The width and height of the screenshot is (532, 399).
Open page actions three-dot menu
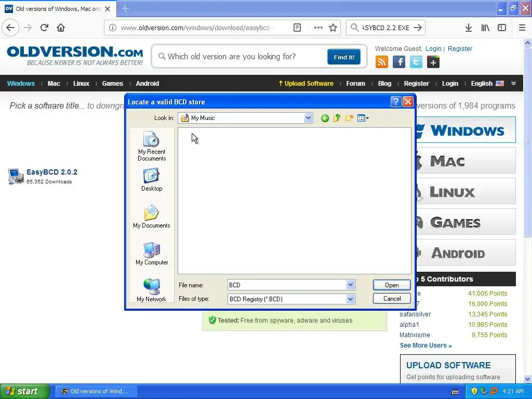click(x=318, y=28)
